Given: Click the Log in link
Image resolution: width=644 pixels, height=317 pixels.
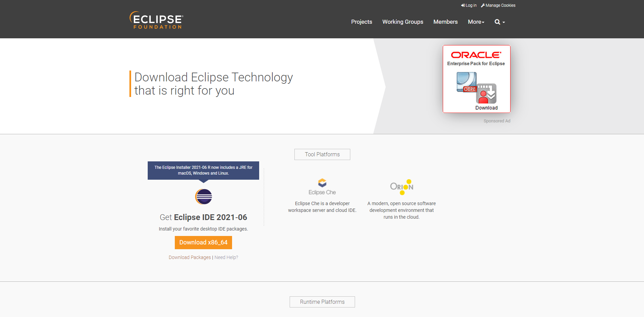Looking at the screenshot, I should 469,5.
